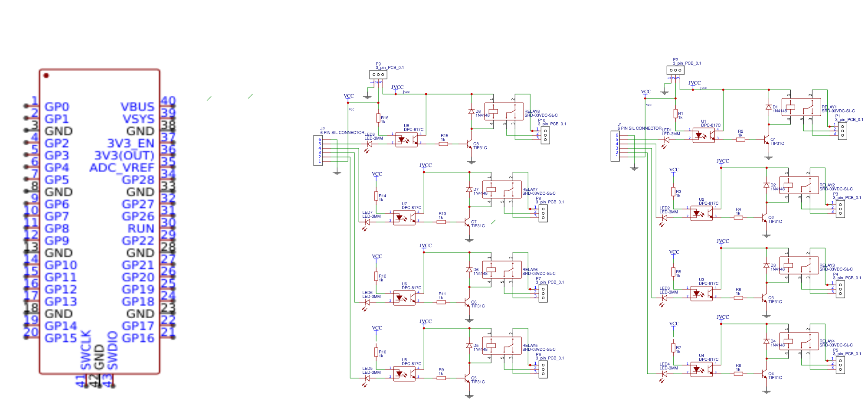Select the GP28 pin label
The width and height of the screenshot is (868, 405).
pyautogui.click(x=138, y=180)
